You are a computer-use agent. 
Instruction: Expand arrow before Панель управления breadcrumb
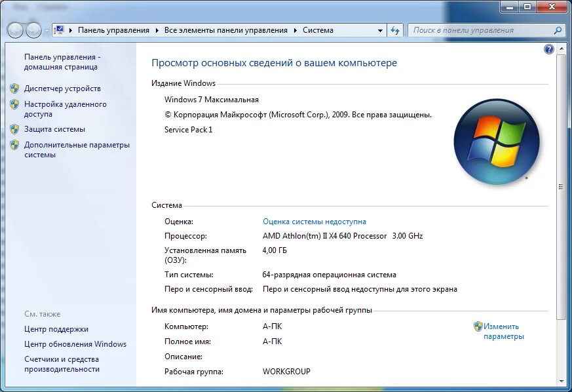[x=71, y=30]
